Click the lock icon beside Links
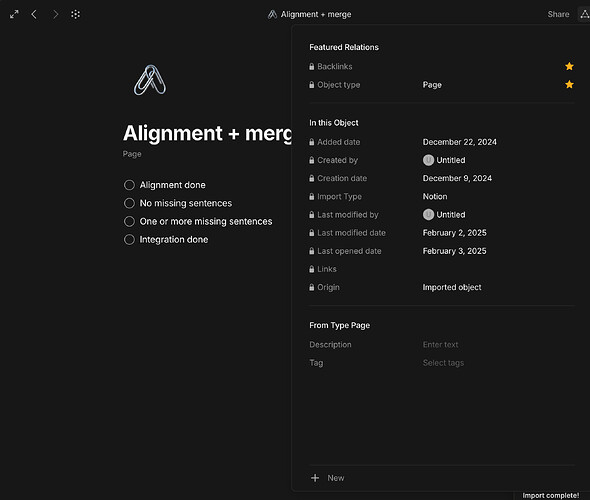The width and height of the screenshot is (590, 500). click(x=312, y=269)
